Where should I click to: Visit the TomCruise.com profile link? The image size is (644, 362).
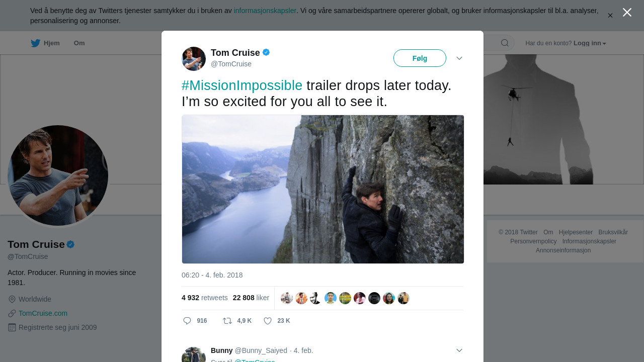43,313
